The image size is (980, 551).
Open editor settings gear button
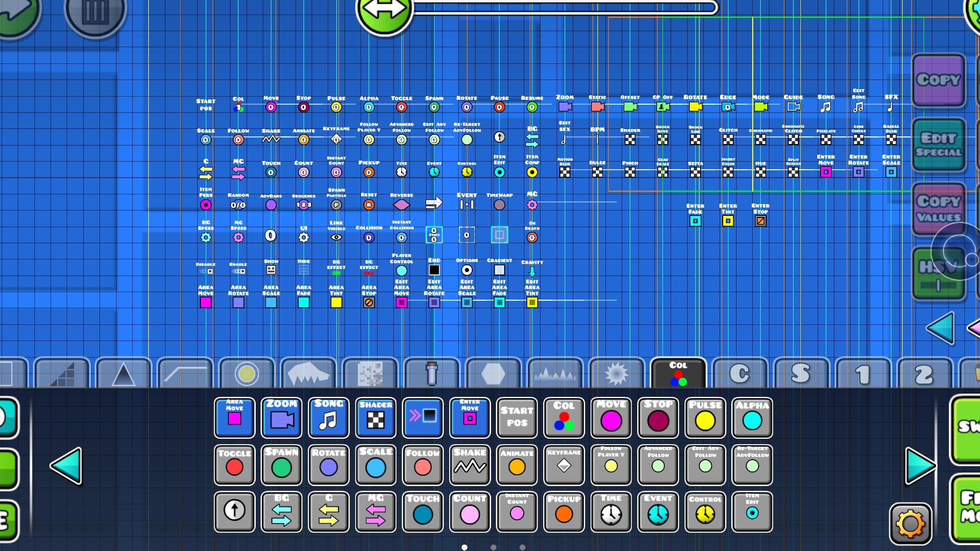(910, 524)
